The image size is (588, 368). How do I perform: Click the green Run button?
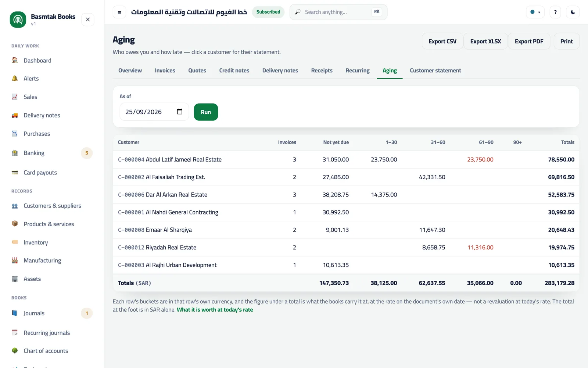coord(206,112)
